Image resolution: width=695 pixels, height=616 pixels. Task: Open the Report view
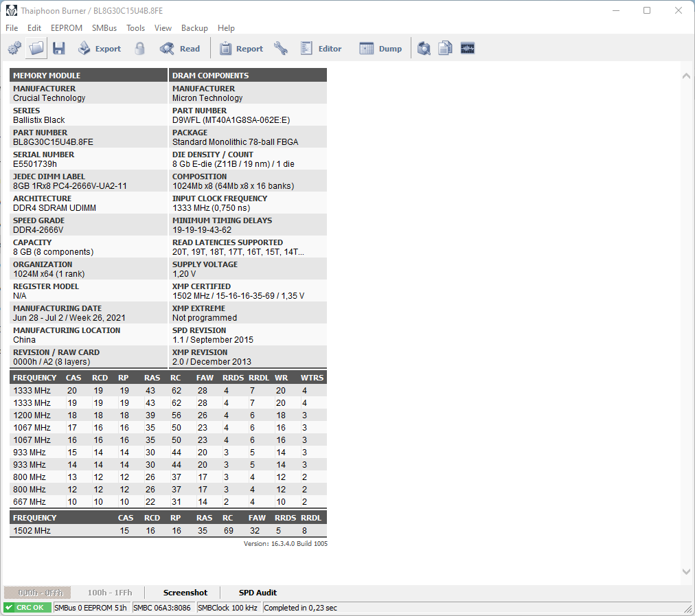click(241, 48)
